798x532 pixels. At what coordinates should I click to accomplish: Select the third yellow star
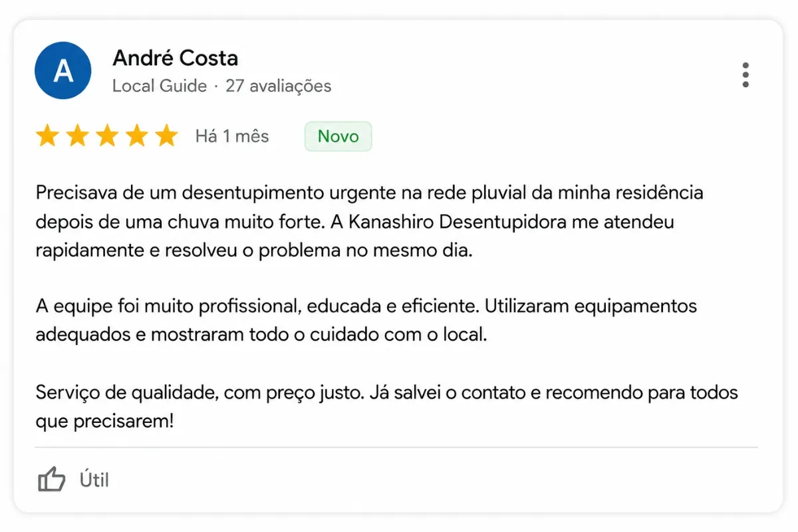point(107,136)
